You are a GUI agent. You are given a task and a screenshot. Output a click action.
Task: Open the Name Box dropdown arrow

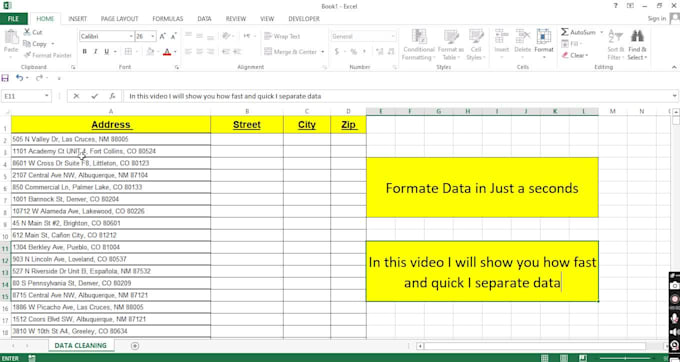point(47,96)
